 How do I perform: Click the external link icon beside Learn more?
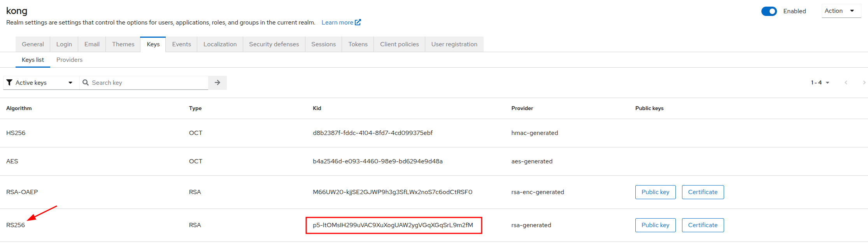click(x=358, y=22)
